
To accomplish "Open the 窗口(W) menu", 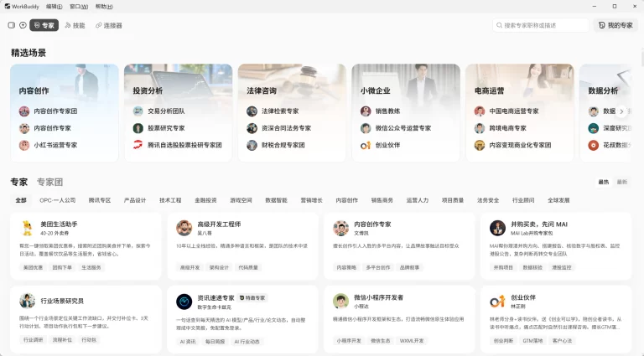I will tap(79, 6).
